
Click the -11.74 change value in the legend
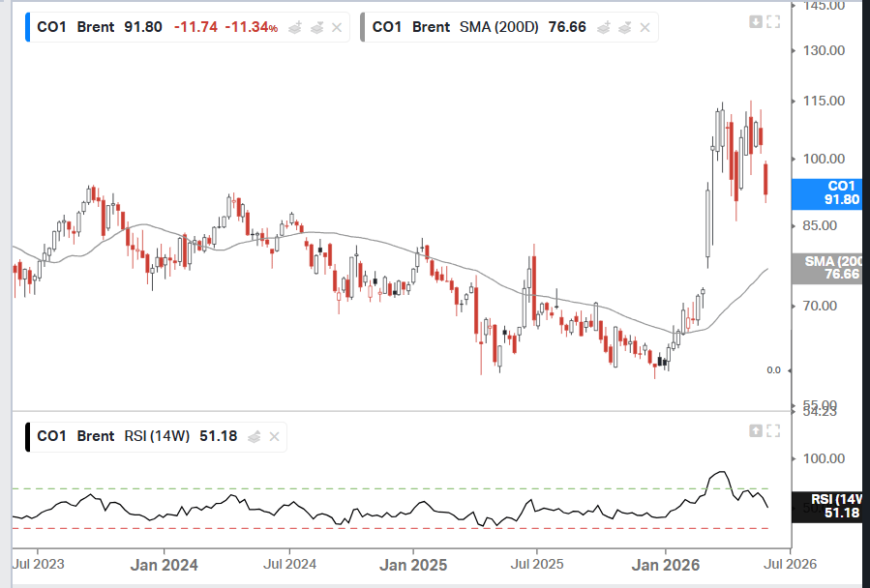click(195, 27)
